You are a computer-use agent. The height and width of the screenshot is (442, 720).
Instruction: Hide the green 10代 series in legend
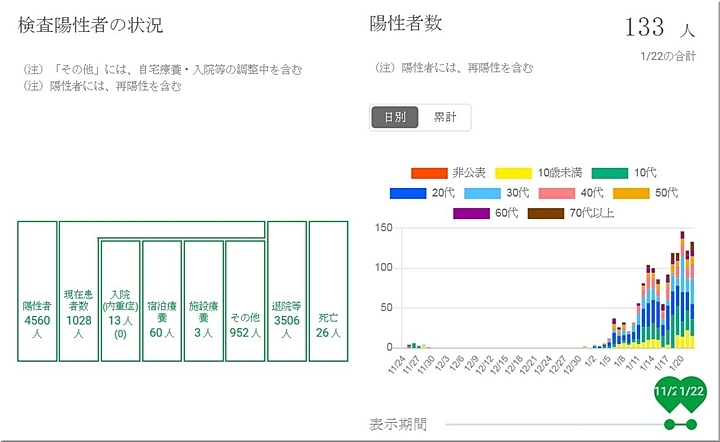[x=610, y=173]
